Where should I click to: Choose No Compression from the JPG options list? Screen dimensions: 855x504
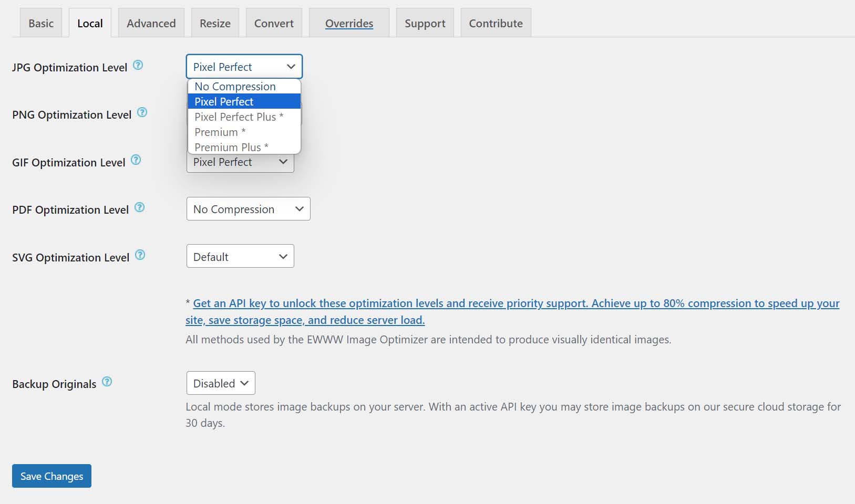click(x=234, y=86)
